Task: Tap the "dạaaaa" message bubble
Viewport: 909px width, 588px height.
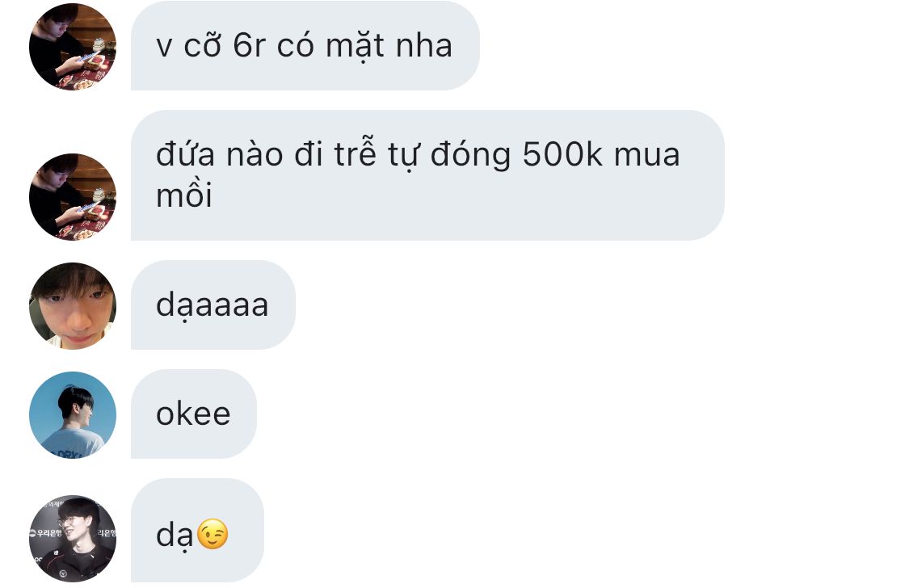Action: pyautogui.click(x=213, y=304)
